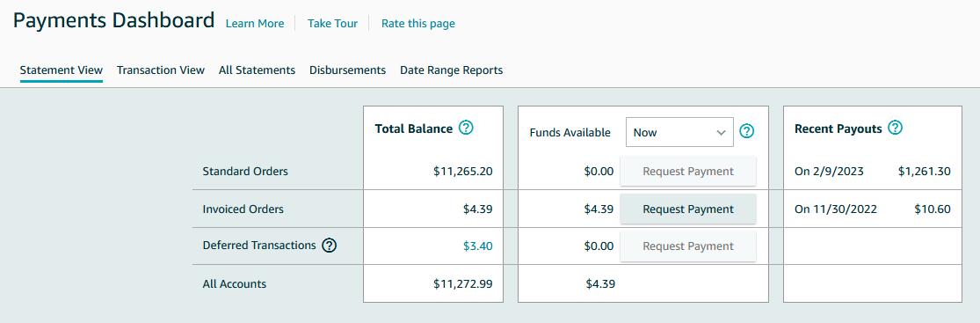Click the Take Tour link
This screenshot has height=323, width=980.
[332, 24]
